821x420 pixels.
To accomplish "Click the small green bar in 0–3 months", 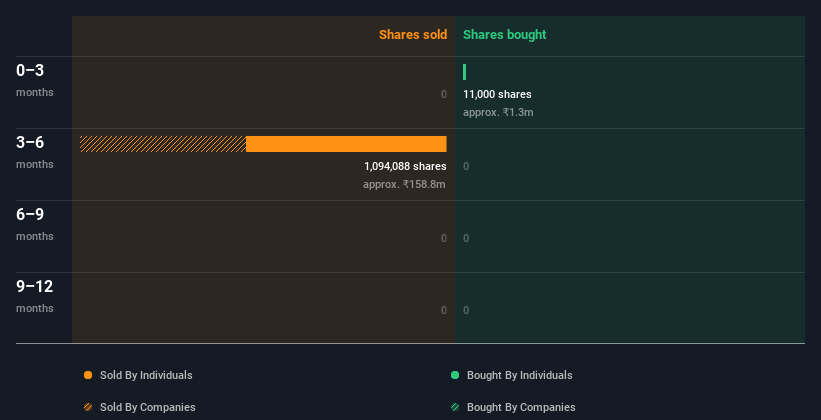I will point(464,72).
